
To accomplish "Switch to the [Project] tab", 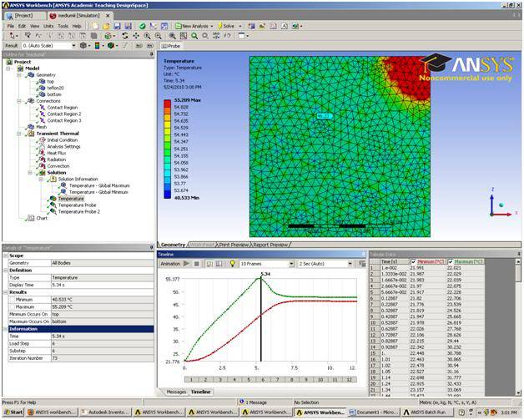I will [24, 16].
